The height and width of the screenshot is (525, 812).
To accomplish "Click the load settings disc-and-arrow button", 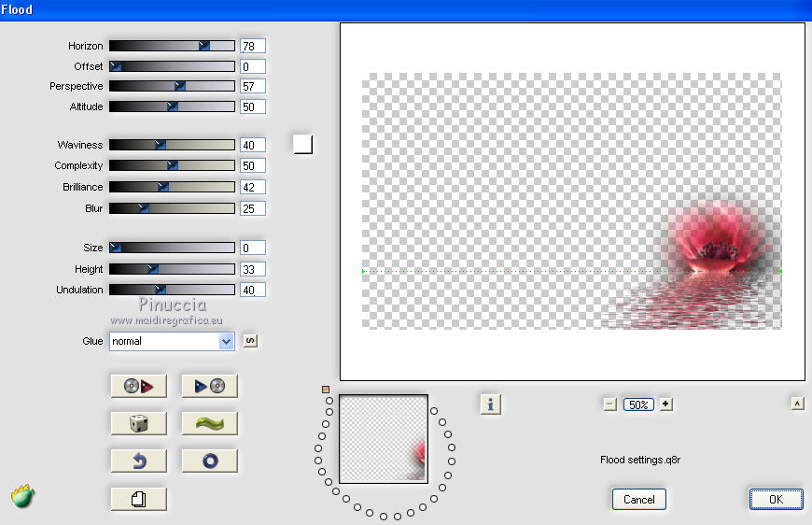I will tap(139, 386).
